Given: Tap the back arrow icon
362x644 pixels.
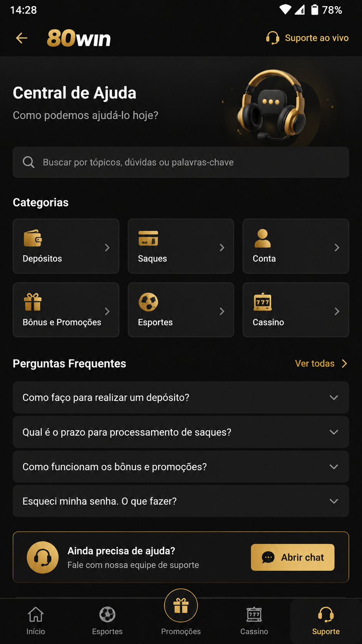Looking at the screenshot, I should coord(22,38).
